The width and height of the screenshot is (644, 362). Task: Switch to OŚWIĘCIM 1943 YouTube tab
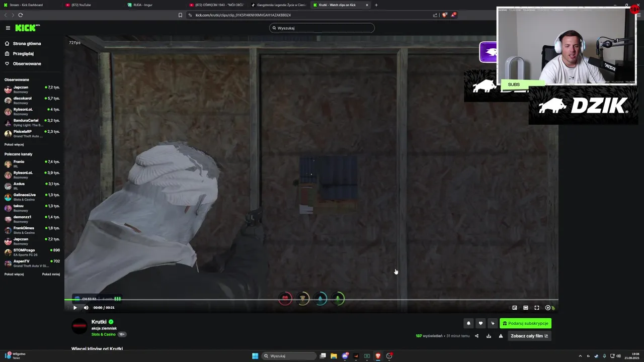pos(216,5)
